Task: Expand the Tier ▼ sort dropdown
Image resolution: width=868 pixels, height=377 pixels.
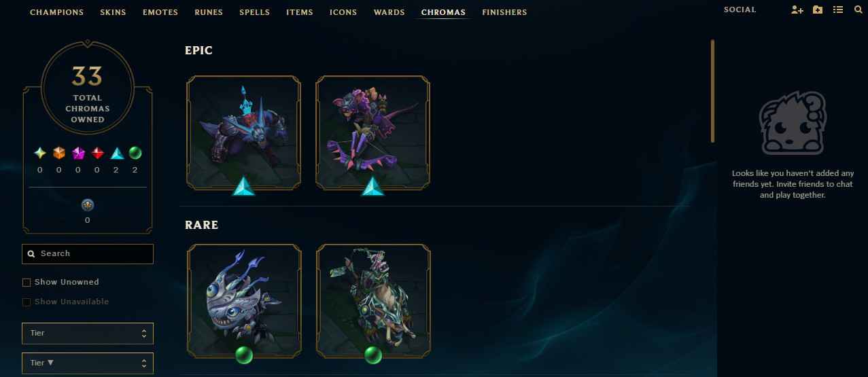Action: click(x=88, y=363)
